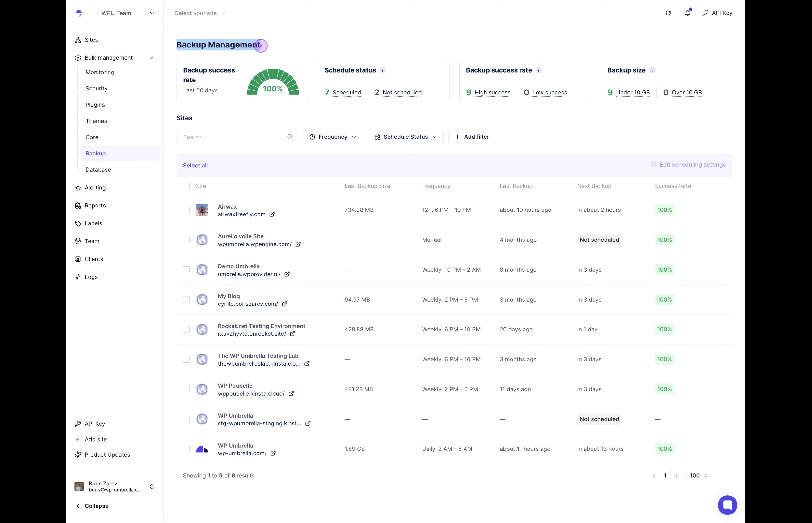Open wpumbrella.wpengine.com external link icon
812x523 pixels.
pos(298,244)
